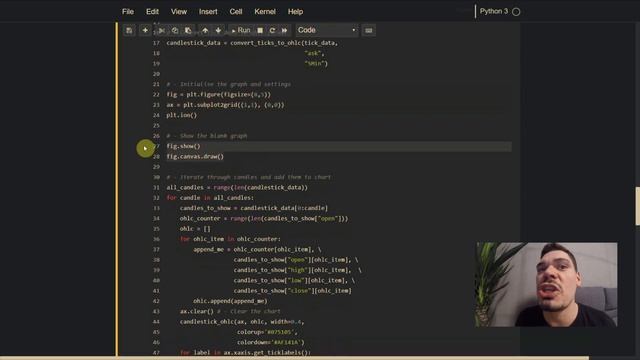Open the Code cell type dropdown
Image resolution: width=640 pixels, height=360 pixels.
(327, 30)
